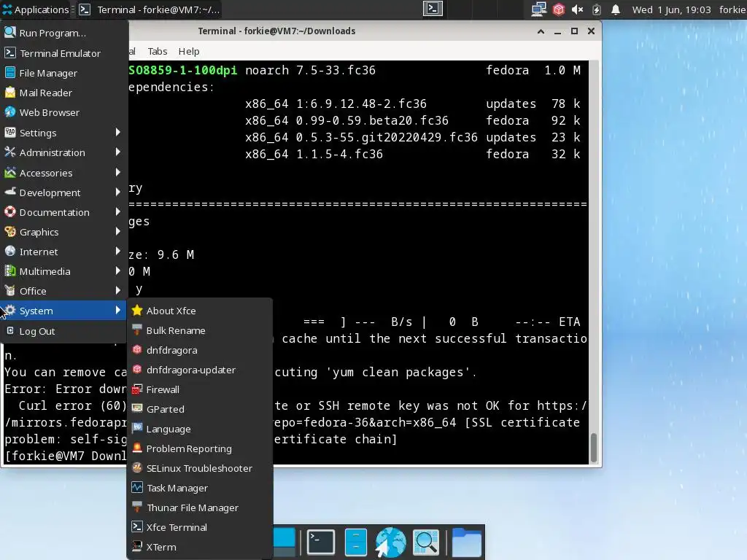Click the Applications menu button
The width and height of the screenshot is (747, 560).
click(36, 9)
